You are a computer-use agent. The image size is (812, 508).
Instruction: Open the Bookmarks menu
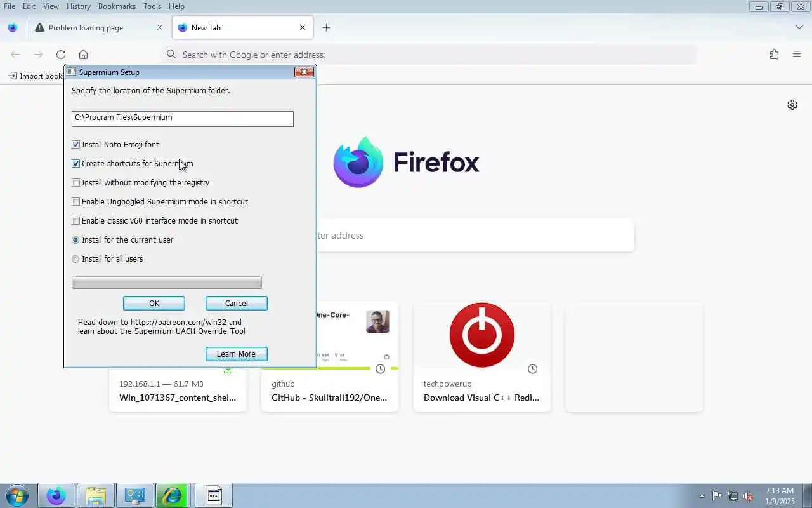pyautogui.click(x=117, y=6)
